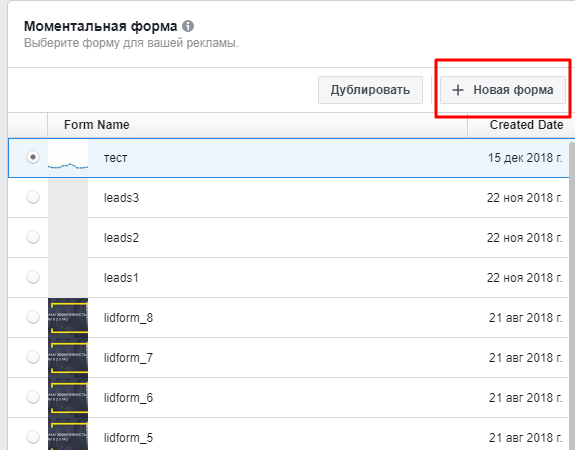Click the form name lidform_7

[128, 358]
